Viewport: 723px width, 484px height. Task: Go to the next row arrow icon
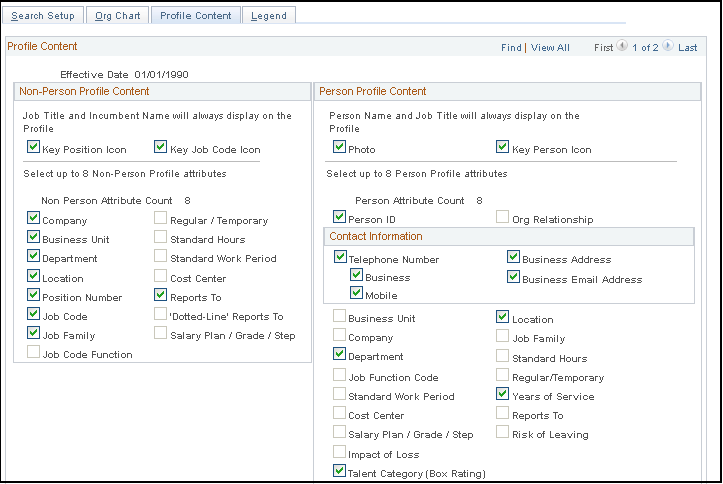pyautogui.click(x=669, y=46)
